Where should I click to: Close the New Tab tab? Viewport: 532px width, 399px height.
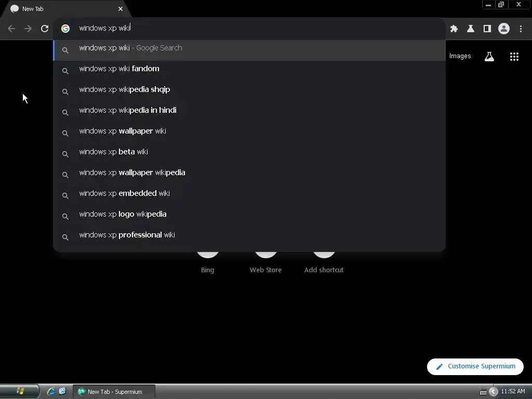[x=121, y=9]
